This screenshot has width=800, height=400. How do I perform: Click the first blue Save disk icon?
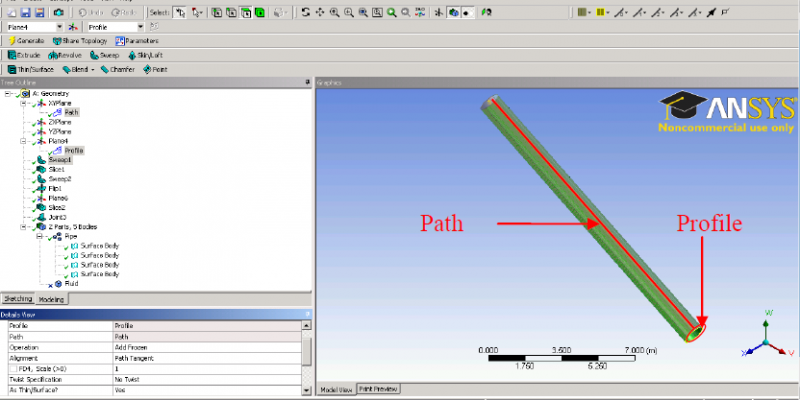tap(26, 13)
